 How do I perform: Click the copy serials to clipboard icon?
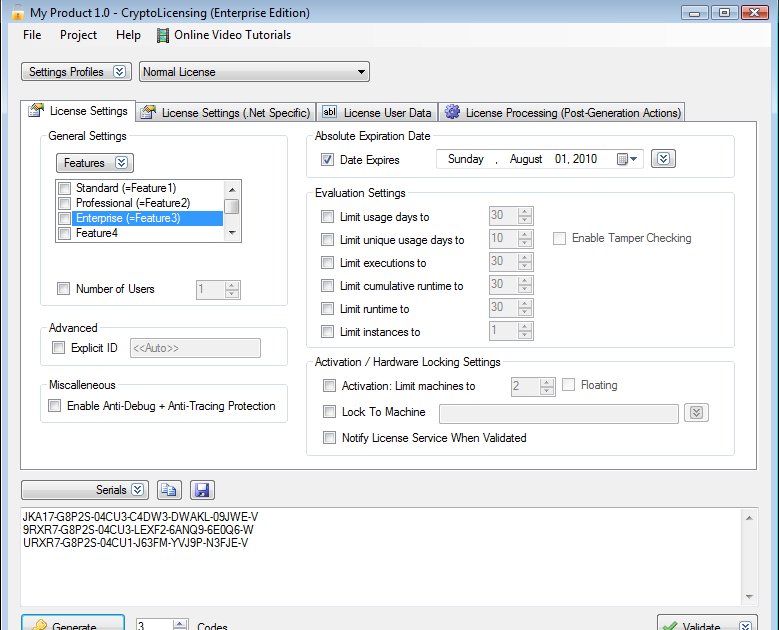point(169,490)
